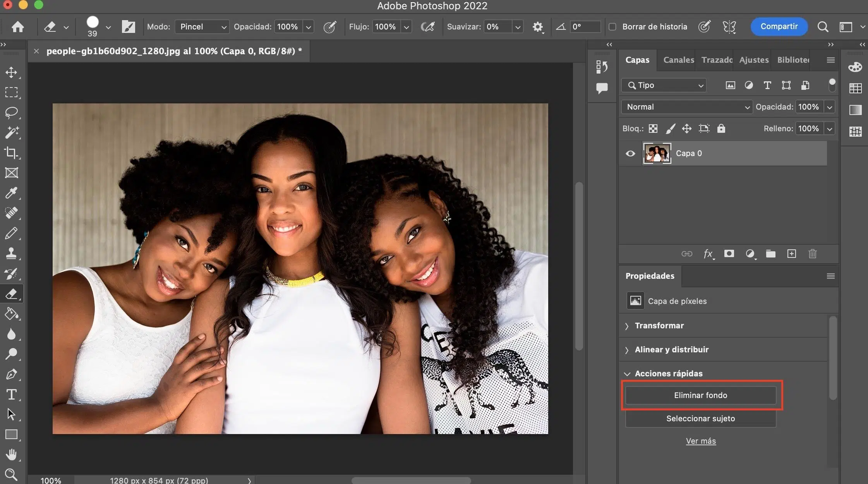This screenshot has width=868, height=484.
Task: Open the Normal blend mode dropdown
Action: point(686,107)
